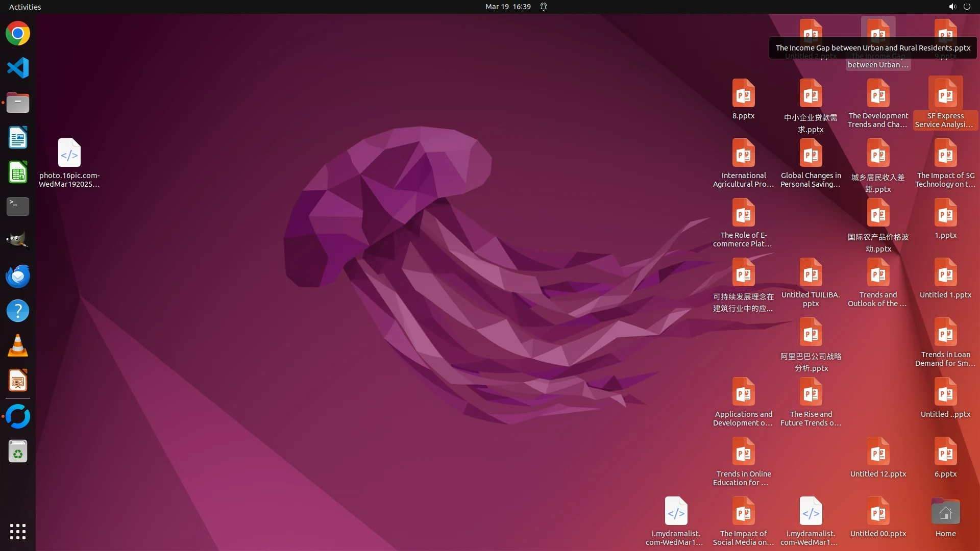Select SF Express Service Analysis file
Viewport: 980px width, 551px height.
tap(945, 94)
